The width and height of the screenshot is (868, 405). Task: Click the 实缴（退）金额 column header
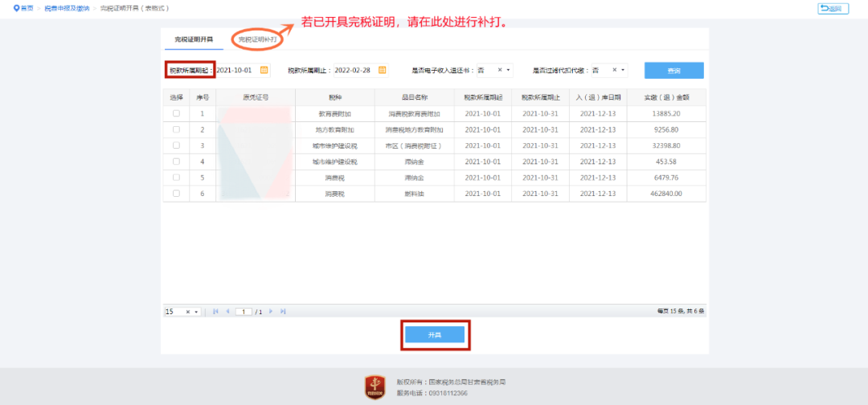[666, 97]
